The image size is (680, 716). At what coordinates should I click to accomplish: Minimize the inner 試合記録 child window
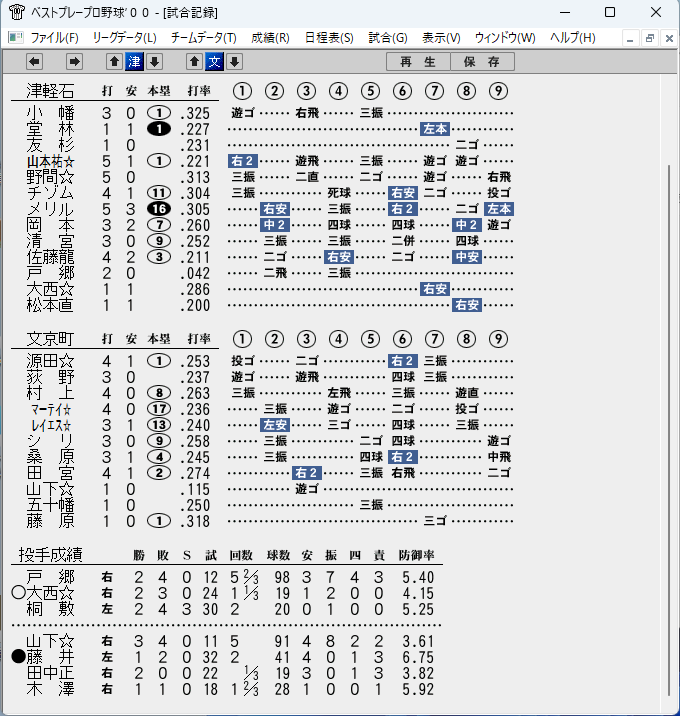click(x=630, y=38)
